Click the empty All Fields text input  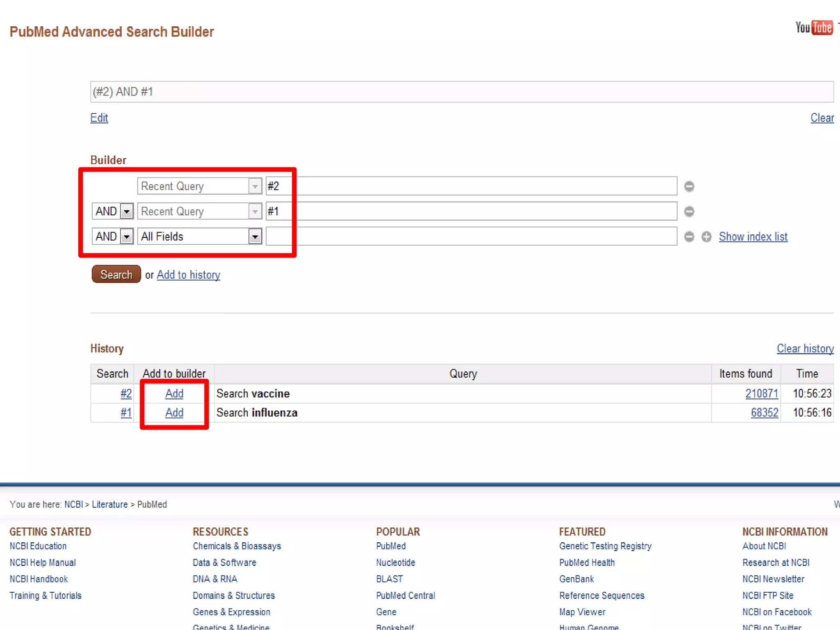(471, 237)
